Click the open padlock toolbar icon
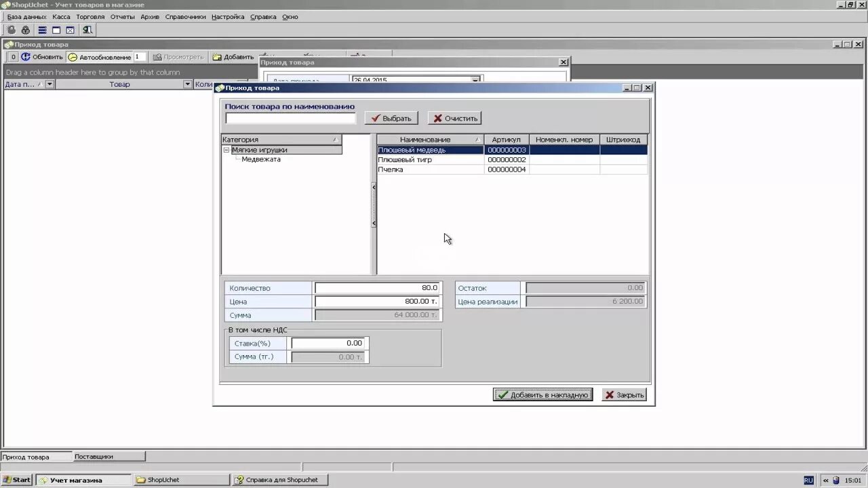The height and width of the screenshot is (488, 868). click(x=12, y=30)
